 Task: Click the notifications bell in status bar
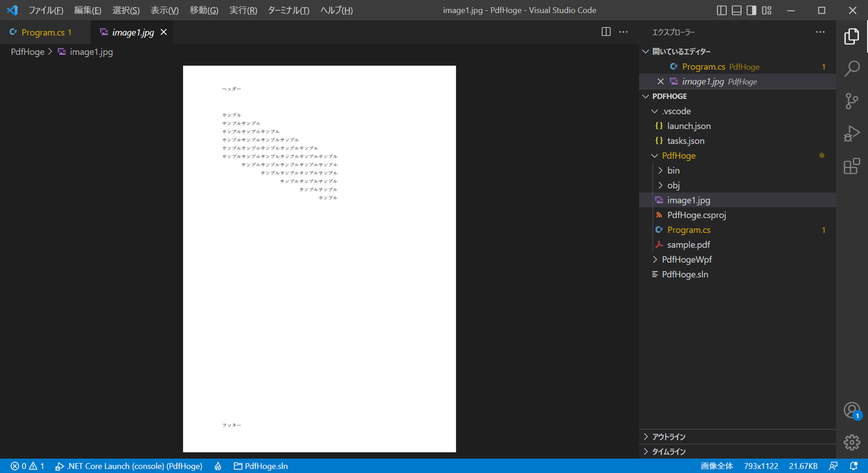point(854,466)
